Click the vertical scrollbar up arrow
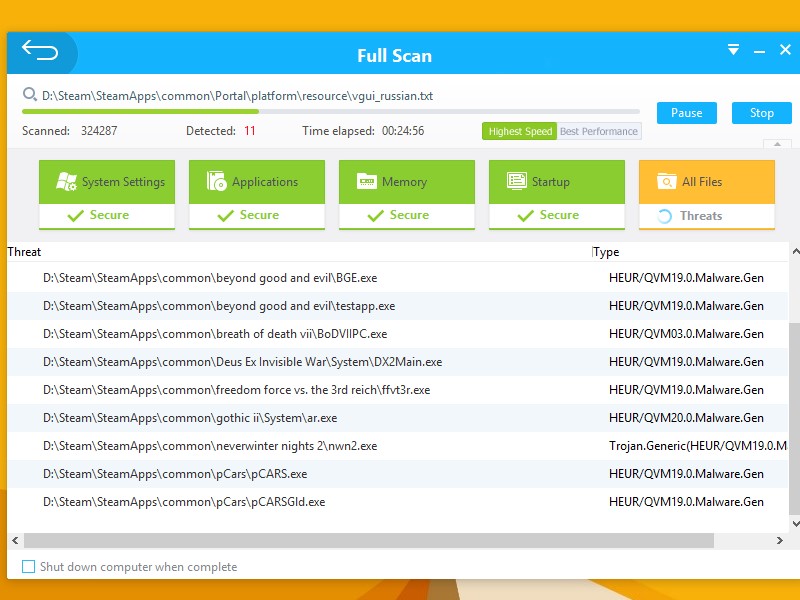The width and height of the screenshot is (800, 600). coord(795,252)
